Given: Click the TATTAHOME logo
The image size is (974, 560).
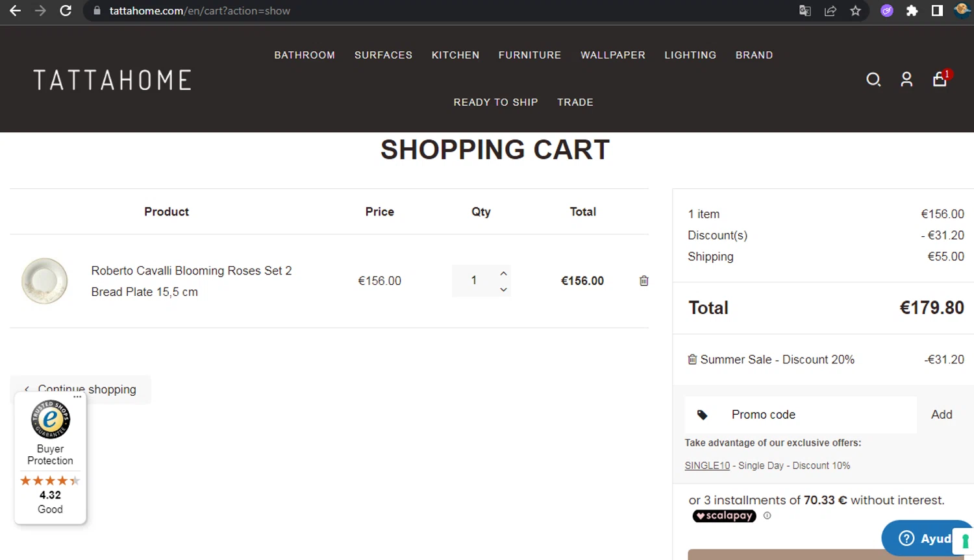Looking at the screenshot, I should 112,80.
